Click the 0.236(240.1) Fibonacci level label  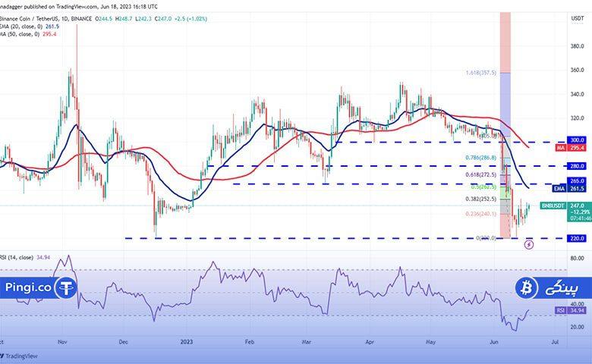(x=480, y=214)
